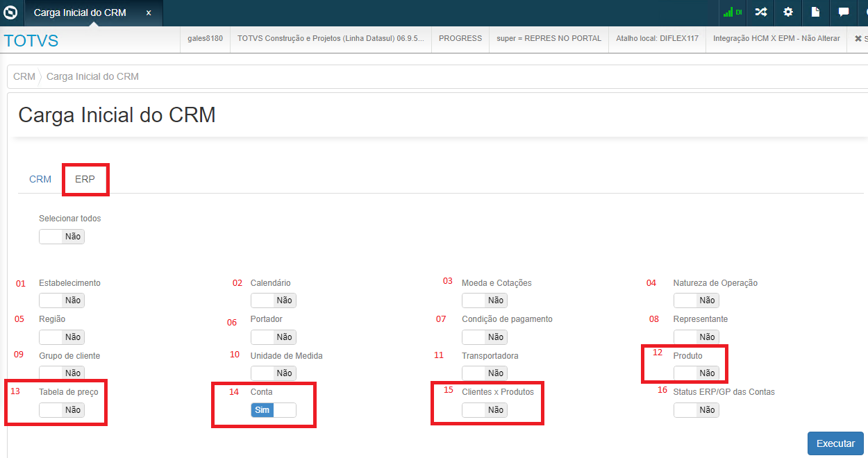The image size is (868, 458).
Task: Toggle the Região switch
Action: tap(62, 337)
